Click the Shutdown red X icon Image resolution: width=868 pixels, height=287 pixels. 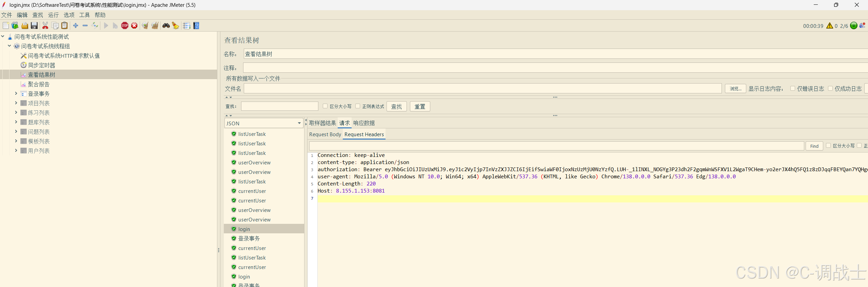click(134, 25)
